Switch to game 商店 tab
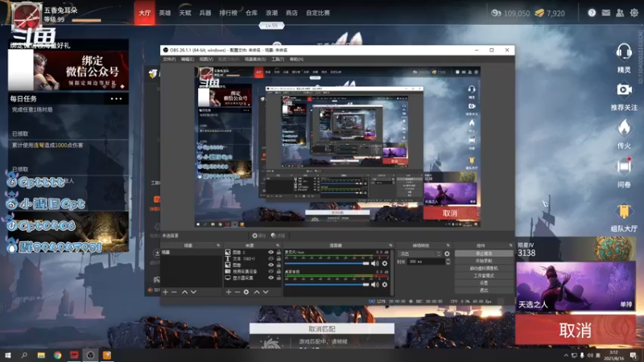 pyautogui.click(x=291, y=13)
